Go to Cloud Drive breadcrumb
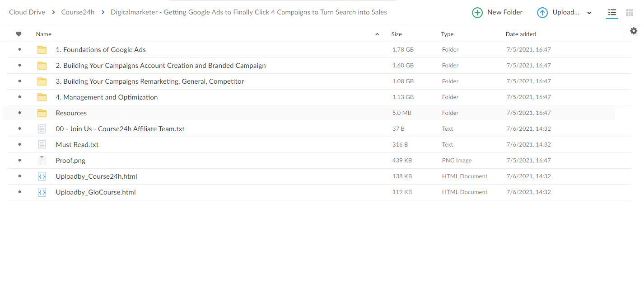This screenshot has width=644, height=285. (x=27, y=12)
